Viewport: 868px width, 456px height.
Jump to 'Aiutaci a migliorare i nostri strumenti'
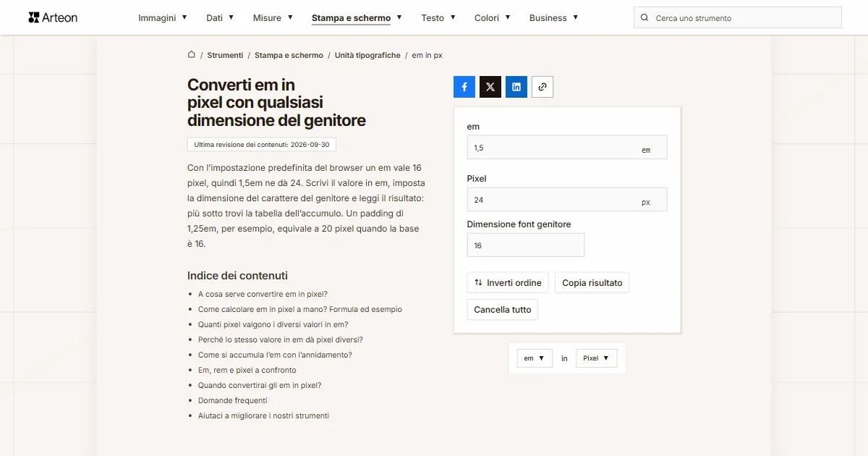[x=263, y=415]
